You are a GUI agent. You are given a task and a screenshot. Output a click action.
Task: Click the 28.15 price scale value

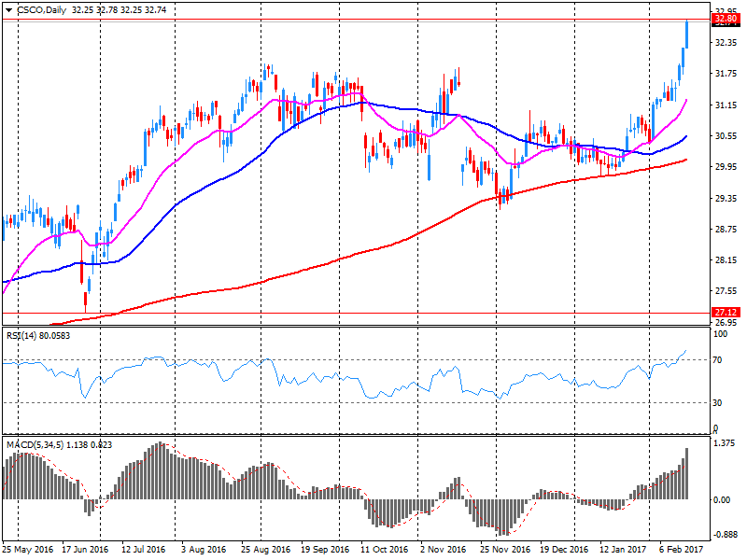[x=726, y=260]
